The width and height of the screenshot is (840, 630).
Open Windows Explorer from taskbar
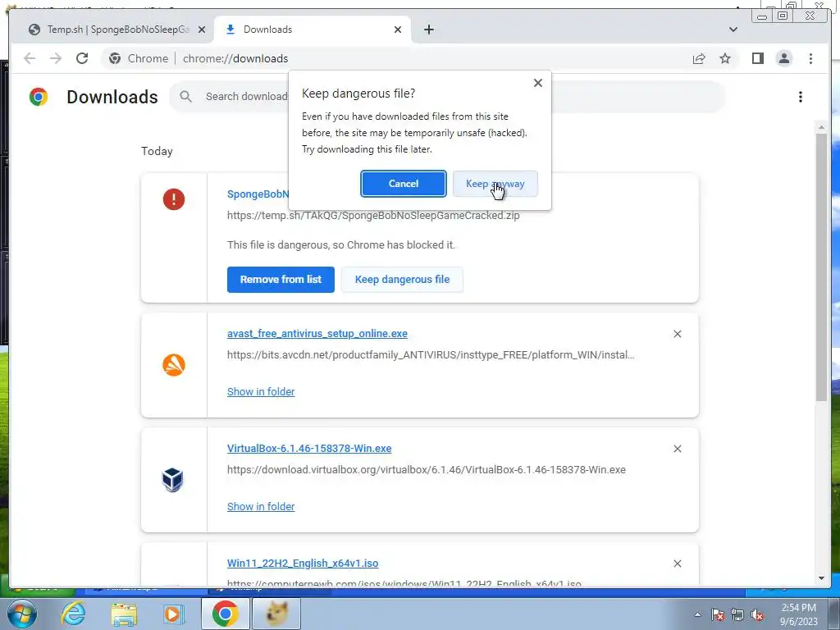[124, 614]
